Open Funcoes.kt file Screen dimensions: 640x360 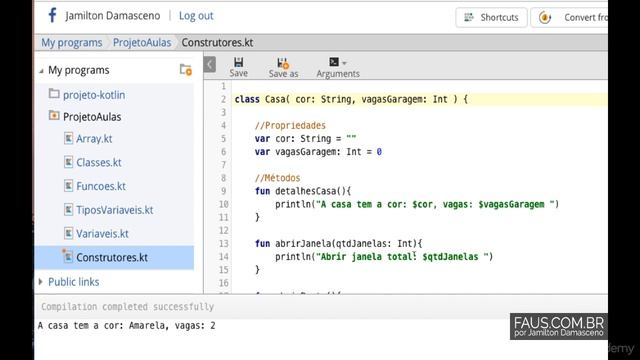point(101,187)
